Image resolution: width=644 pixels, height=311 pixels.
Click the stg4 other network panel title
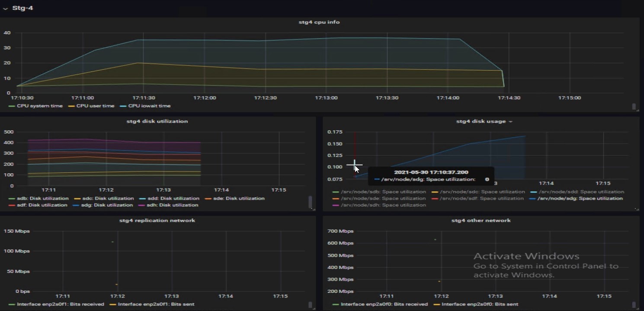pyautogui.click(x=481, y=220)
